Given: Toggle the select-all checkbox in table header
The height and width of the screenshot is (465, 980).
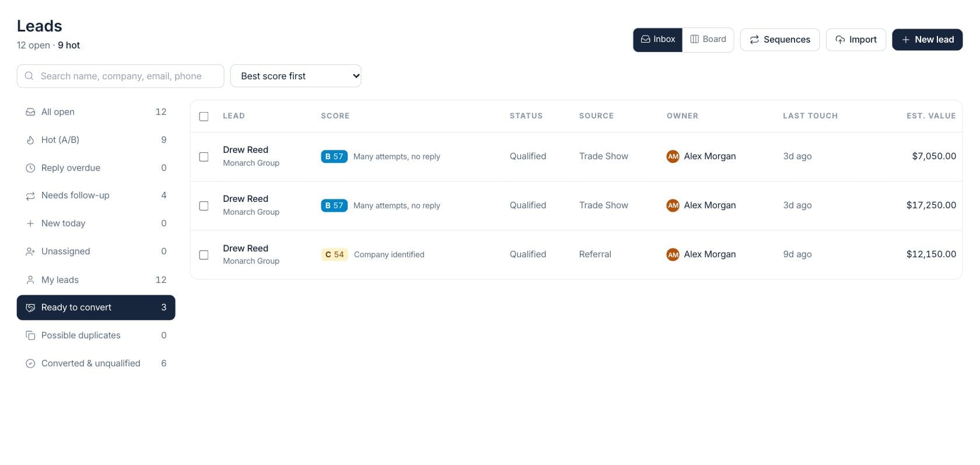Looking at the screenshot, I should pyautogui.click(x=204, y=116).
